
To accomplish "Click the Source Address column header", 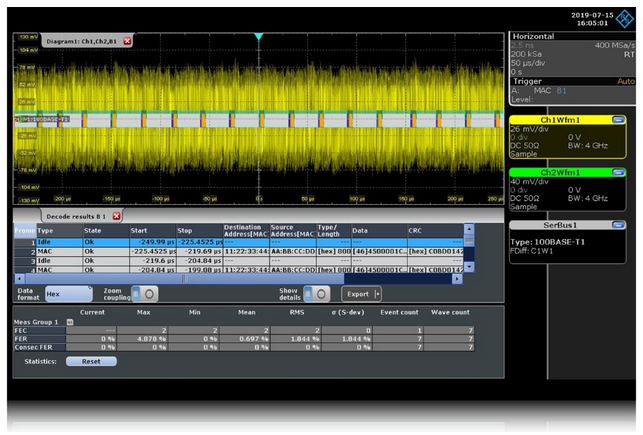I will tap(293, 230).
